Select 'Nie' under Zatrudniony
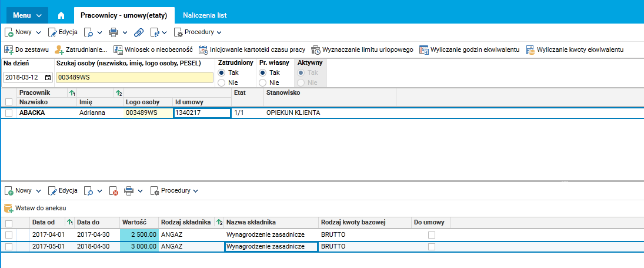 [222, 82]
